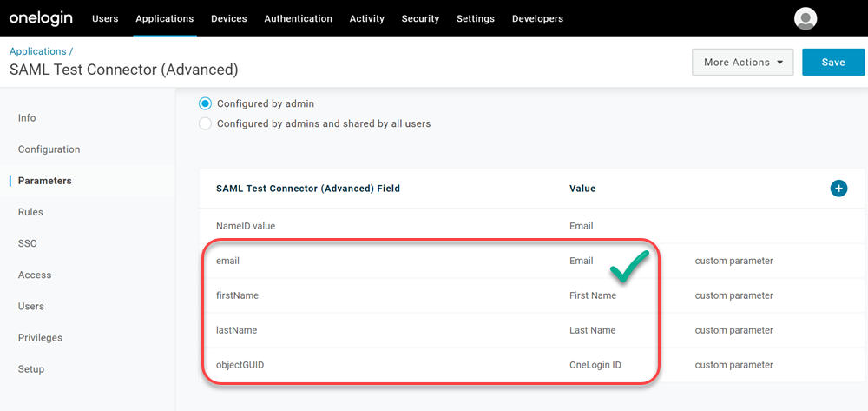The image size is (868, 411).
Task: Click the Save button
Action: (833, 63)
